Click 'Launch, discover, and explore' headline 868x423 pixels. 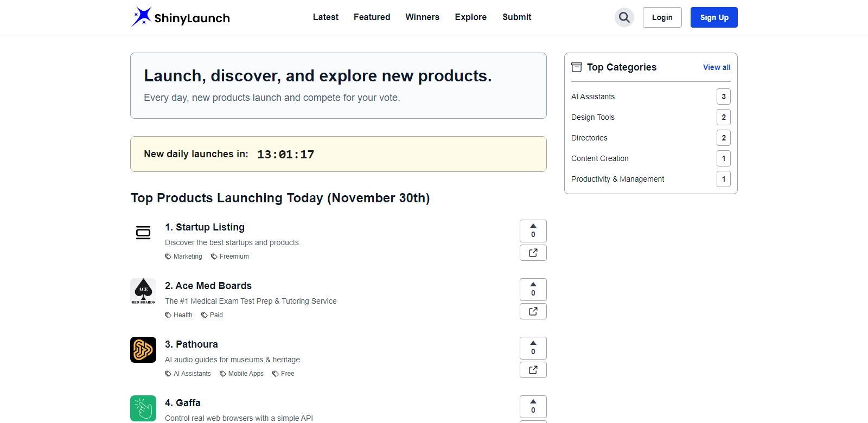point(318,76)
